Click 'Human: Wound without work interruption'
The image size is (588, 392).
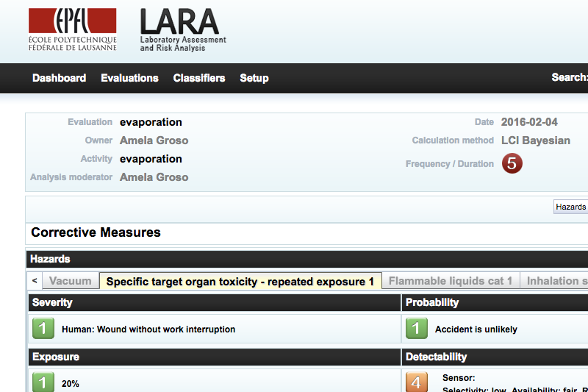tap(148, 329)
